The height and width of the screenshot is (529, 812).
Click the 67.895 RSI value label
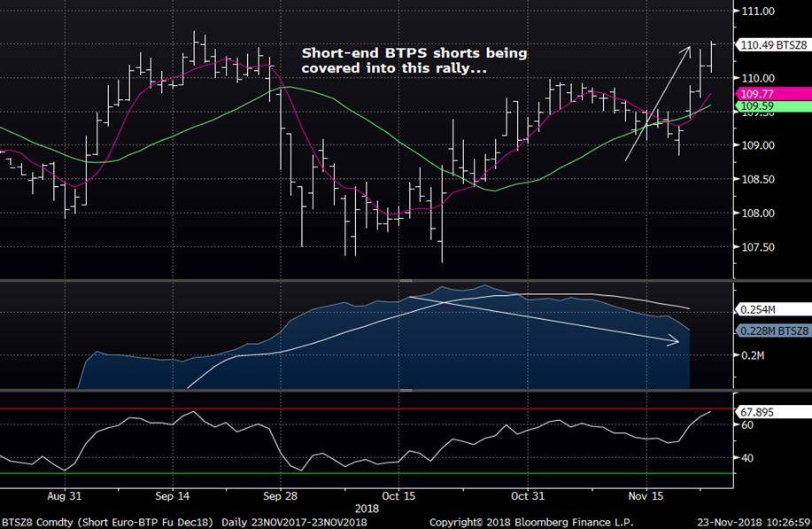pyautogui.click(x=774, y=412)
